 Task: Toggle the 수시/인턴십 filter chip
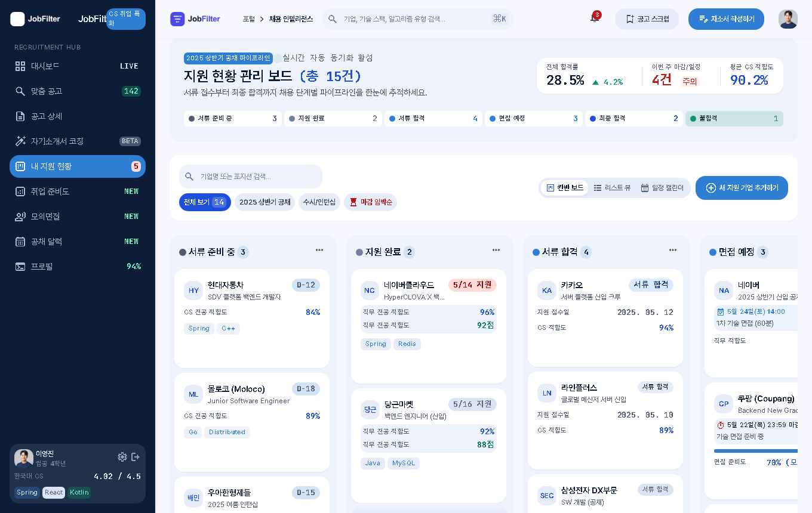(319, 202)
